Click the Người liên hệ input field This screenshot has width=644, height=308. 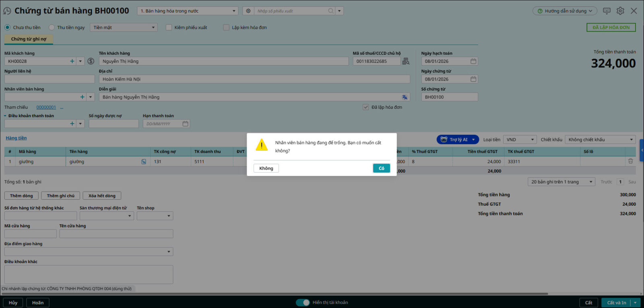point(49,79)
